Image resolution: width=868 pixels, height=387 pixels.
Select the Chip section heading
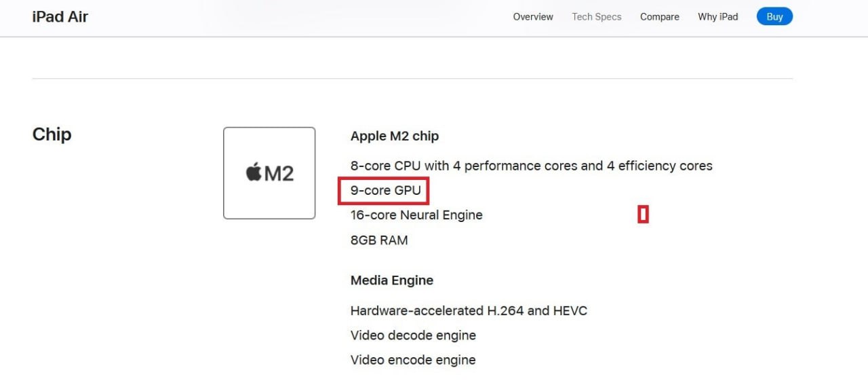[x=52, y=134]
